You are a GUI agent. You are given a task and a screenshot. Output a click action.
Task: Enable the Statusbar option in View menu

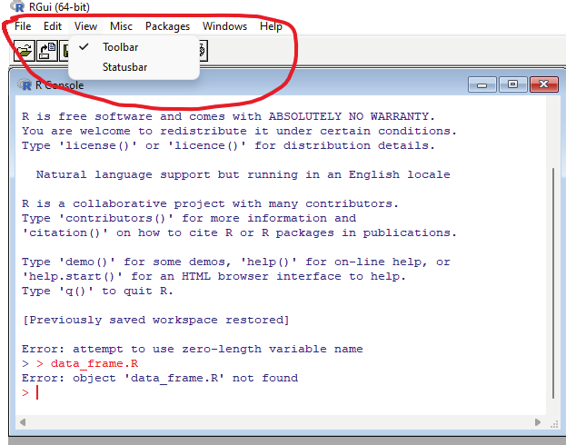coord(125,67)
